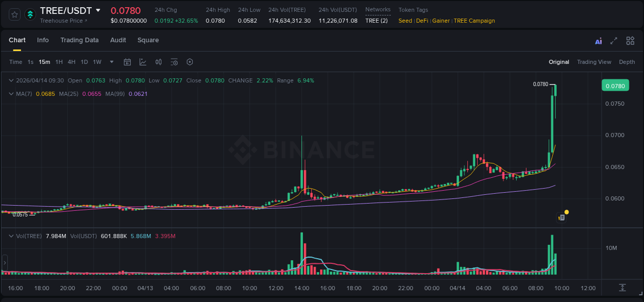Click the candlestick display settings icon
Viewport: 644px width, 302px height.
[x=158, y=62]
